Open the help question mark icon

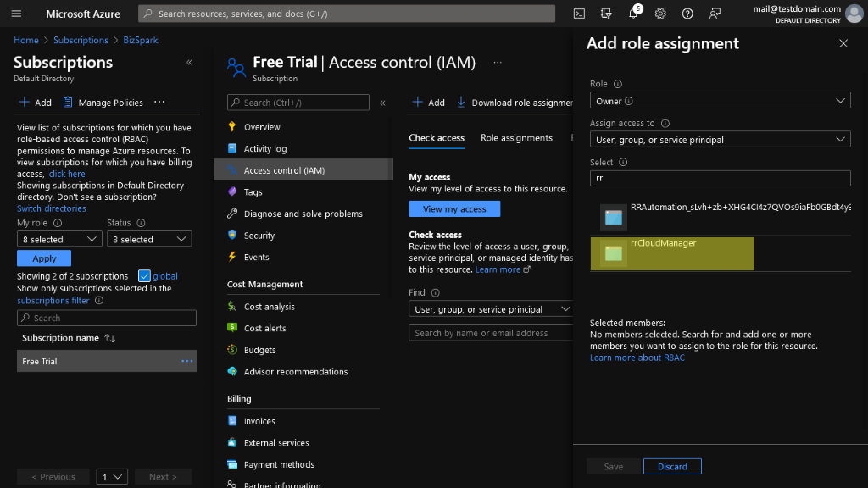(687, 14)
